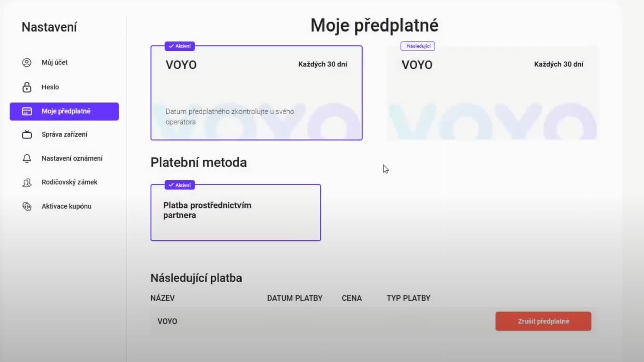Click the Následující badge on second VOYO card
This screenshot has height=362, width=644.
coord(418,46)
